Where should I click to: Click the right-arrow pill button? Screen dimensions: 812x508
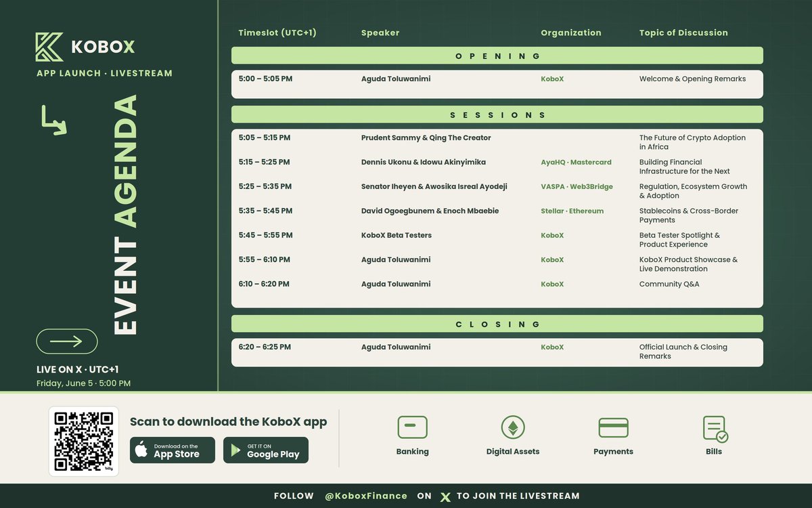click(67, 341)
